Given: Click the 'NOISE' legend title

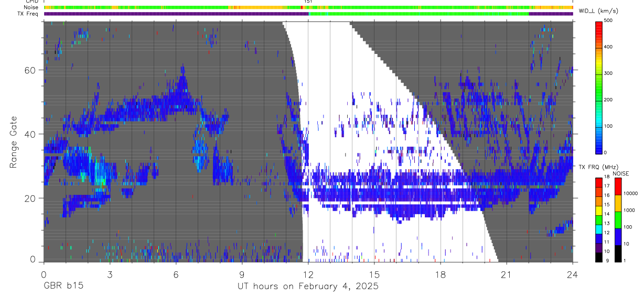Looking at the screenshot, I should 621,173.
